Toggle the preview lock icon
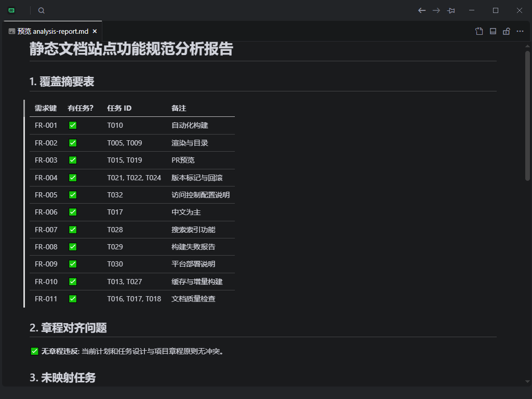This screenshot has height=399, width=532. pyautogui.click(x=507, y=31)
